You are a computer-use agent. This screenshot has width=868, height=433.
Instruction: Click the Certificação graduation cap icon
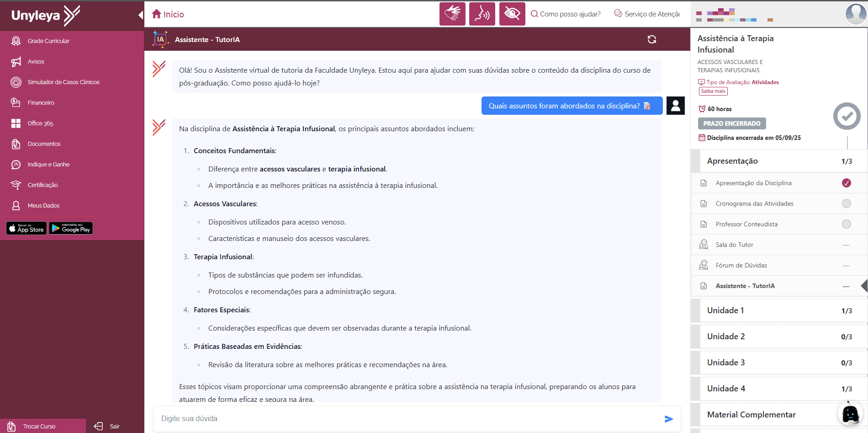pos(16,185)
